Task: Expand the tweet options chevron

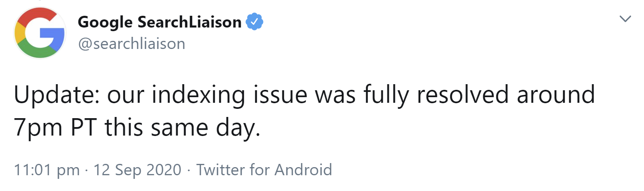Action: (625, 19)
